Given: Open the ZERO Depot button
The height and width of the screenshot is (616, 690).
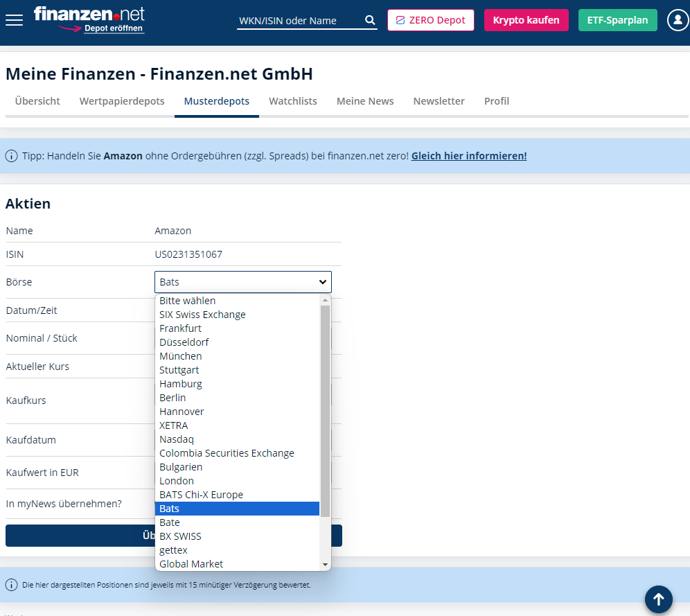Looking at the screenshot, I should (x=430, y=20).
